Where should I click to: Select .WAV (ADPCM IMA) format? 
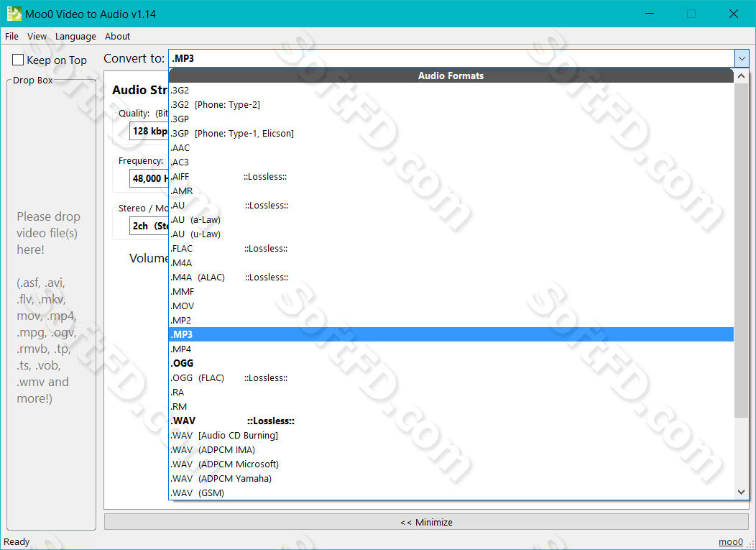point(451,449)
